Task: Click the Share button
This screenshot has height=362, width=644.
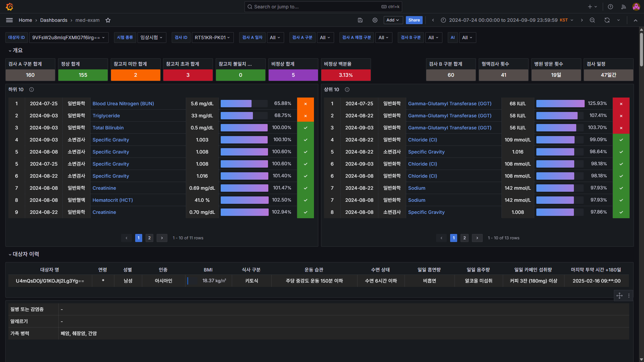Action: tap(414, 20)
